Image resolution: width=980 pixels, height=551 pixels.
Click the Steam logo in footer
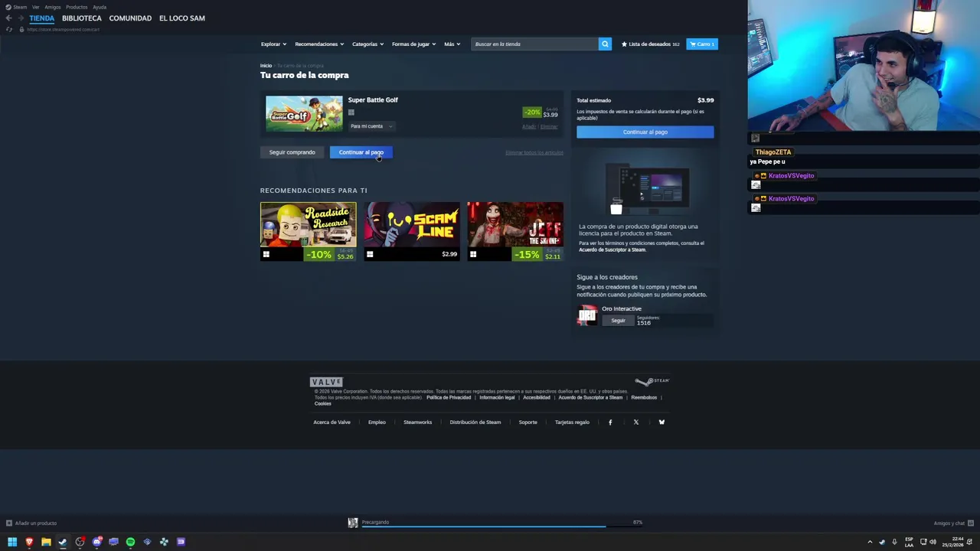[x=652, y=381]
